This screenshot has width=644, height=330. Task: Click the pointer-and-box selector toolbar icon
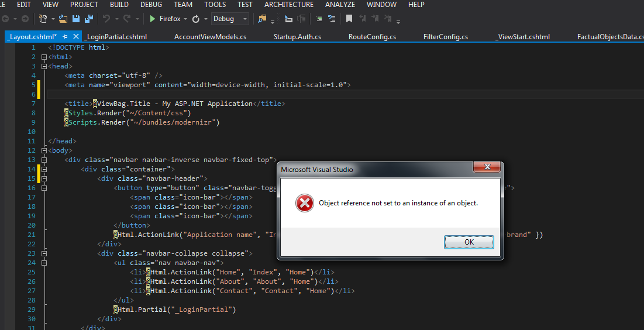[x=289, y=19]
